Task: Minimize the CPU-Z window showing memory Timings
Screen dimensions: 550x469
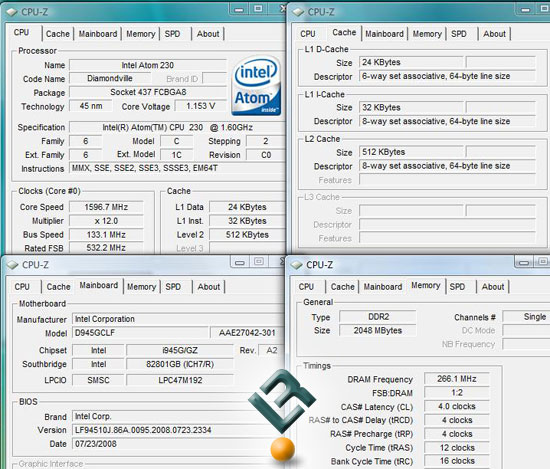Action: pos(524,262)
